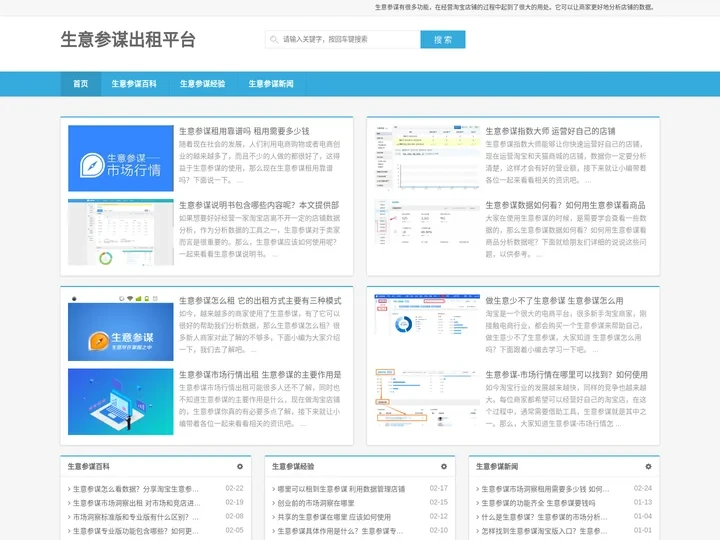Open article 生意参谋-市场行情在哪里可以找到
720x540 pixels.
(566, 375)
